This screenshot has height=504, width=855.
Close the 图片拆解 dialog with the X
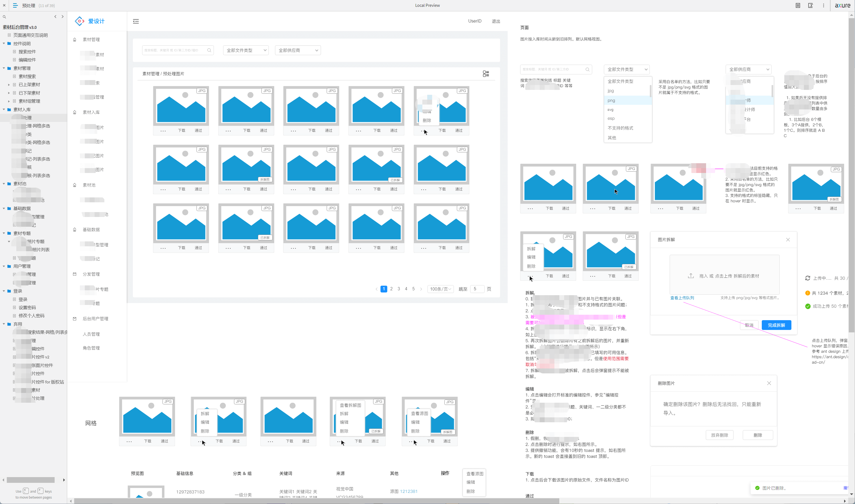(788, 240)
